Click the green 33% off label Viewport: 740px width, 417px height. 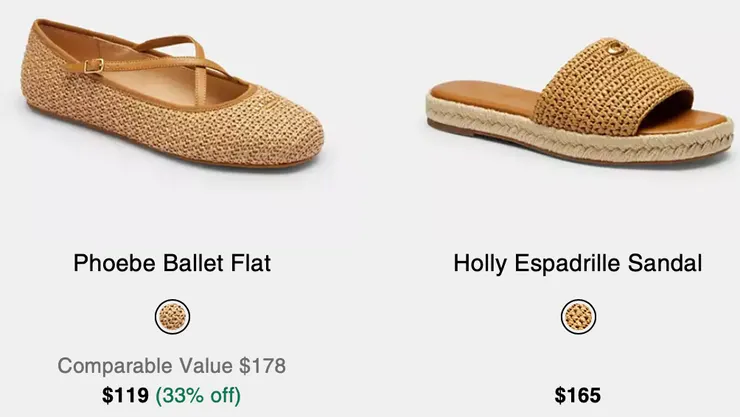pyautogui.click(x=198, y=395)
